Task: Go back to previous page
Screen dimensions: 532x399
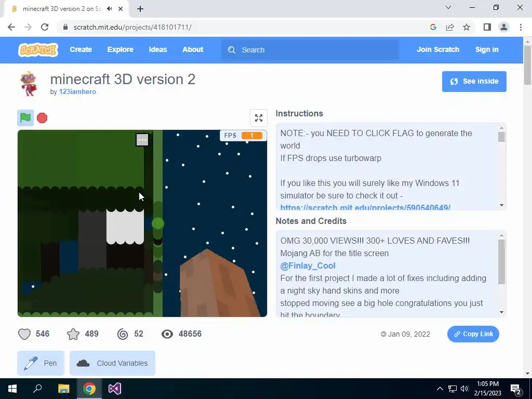Action: (11, 27)
